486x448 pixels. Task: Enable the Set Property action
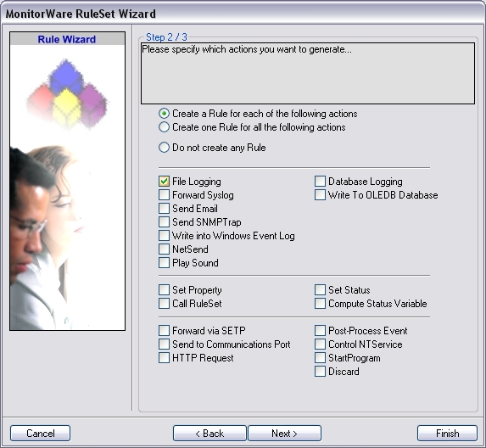[164, 290]
